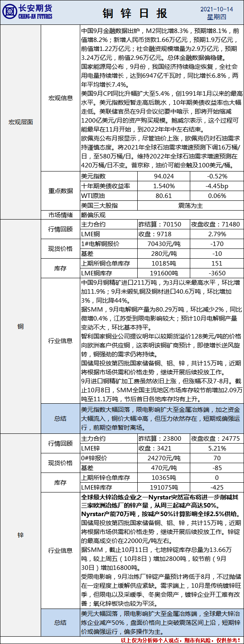Select the 1#电解铜报价 70430元/吨 cell

click(x=164, y=244)
